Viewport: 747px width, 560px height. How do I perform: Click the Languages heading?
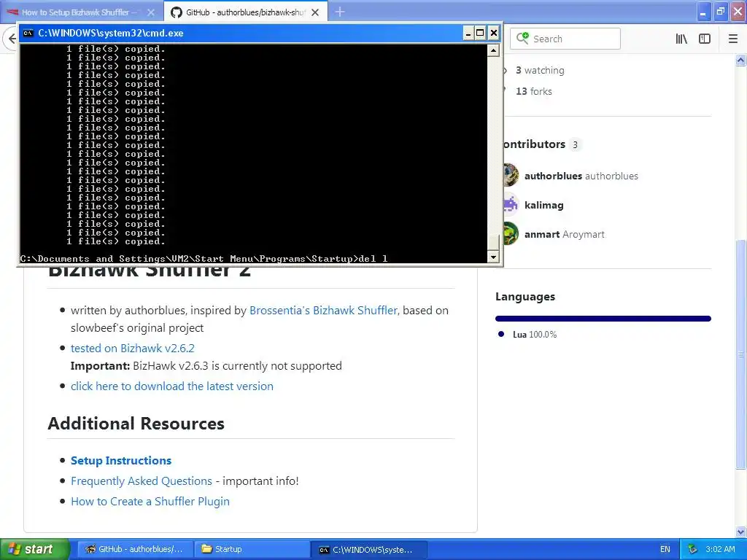[525, 297]
